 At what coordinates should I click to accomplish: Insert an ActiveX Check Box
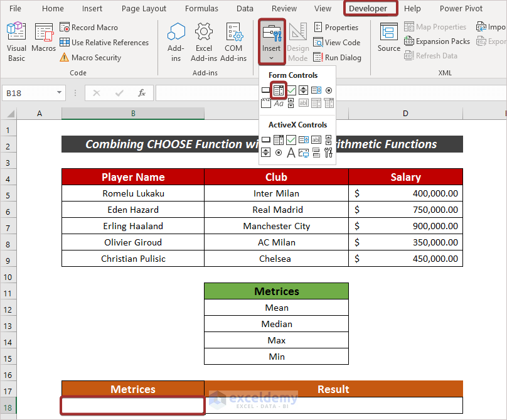tap(291, 140)
